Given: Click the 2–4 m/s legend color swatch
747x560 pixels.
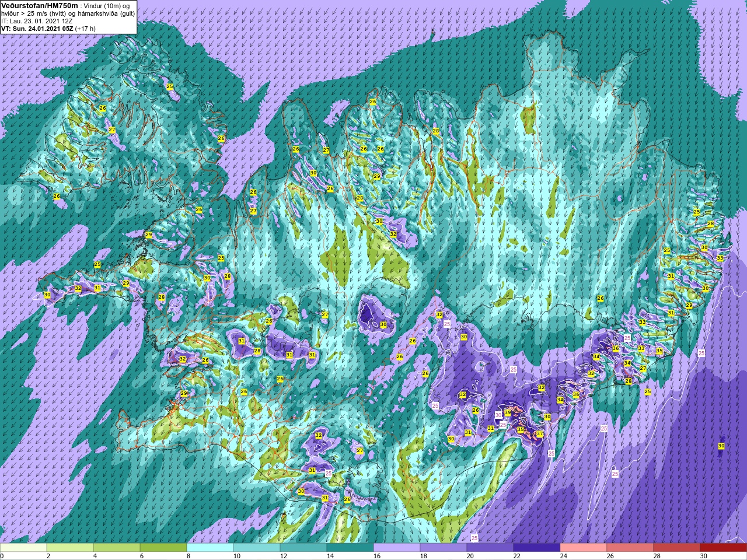Looking at the screenshot, I should pyautogui.click(x=70, y=548).
